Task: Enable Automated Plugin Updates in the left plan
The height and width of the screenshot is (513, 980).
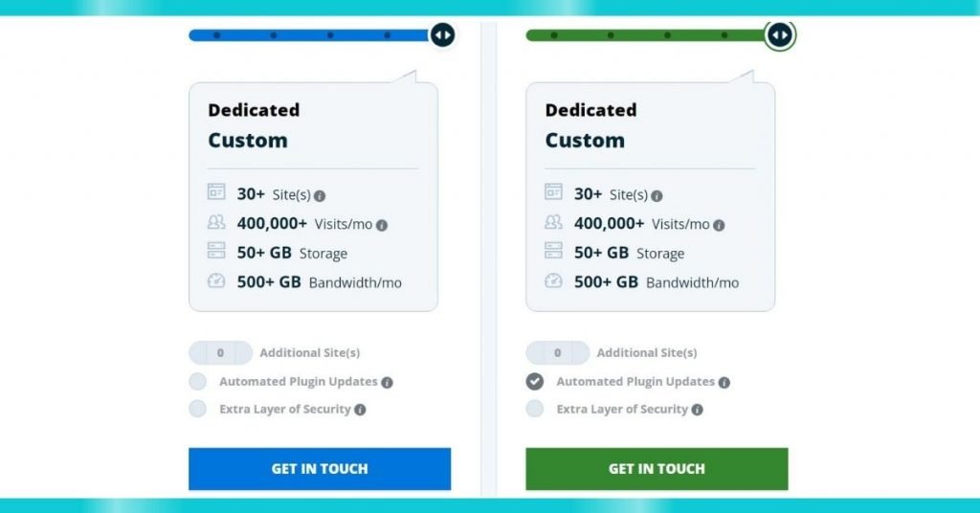Action: pos(197,381)
